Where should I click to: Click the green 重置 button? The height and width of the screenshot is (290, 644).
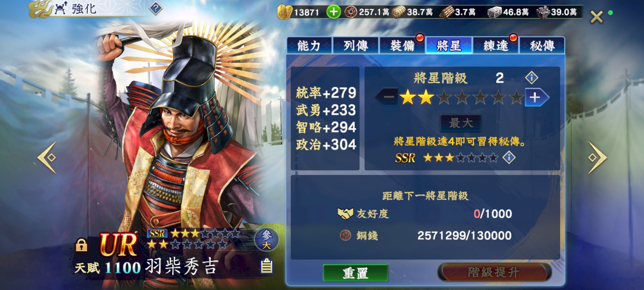pyautogui.click(x=356, y=273)
